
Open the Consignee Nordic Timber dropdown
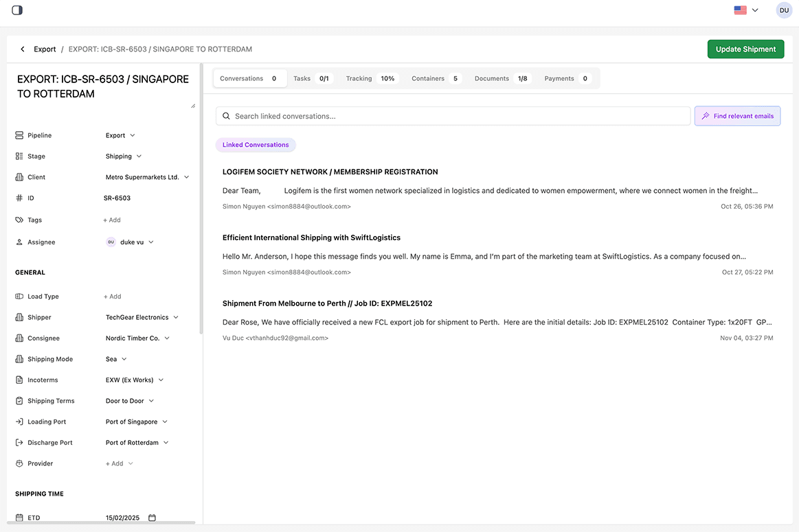[x=137, y=338]
